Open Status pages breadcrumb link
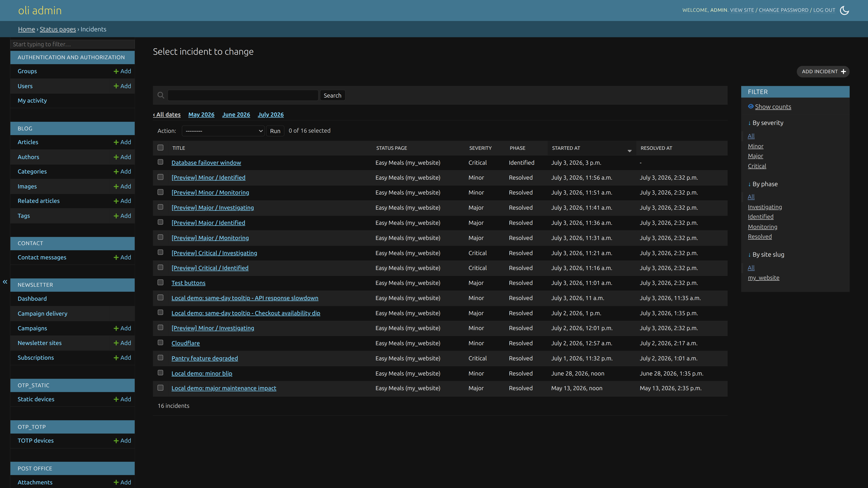 58,29
